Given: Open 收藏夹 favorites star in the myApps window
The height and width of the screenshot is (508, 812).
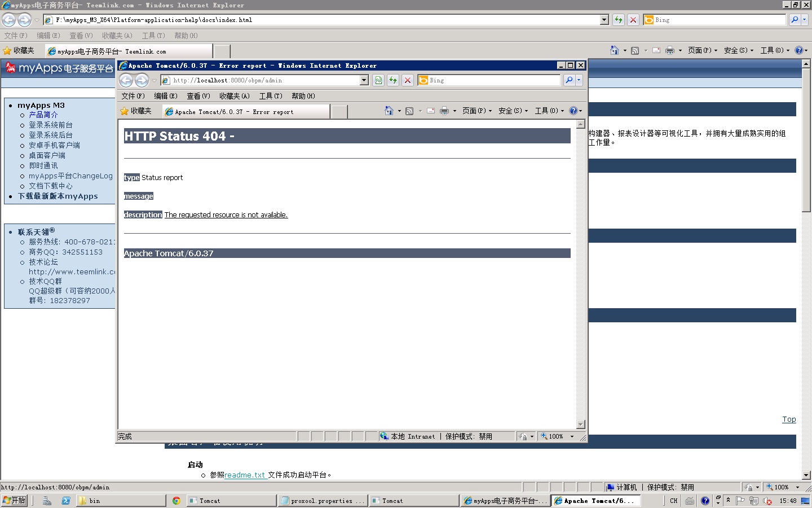Looking at the screenshot, I should click(19, 51).
